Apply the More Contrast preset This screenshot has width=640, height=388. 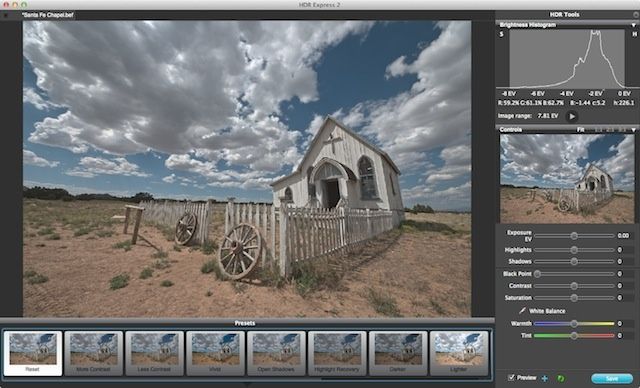click(x=93, y=353)
